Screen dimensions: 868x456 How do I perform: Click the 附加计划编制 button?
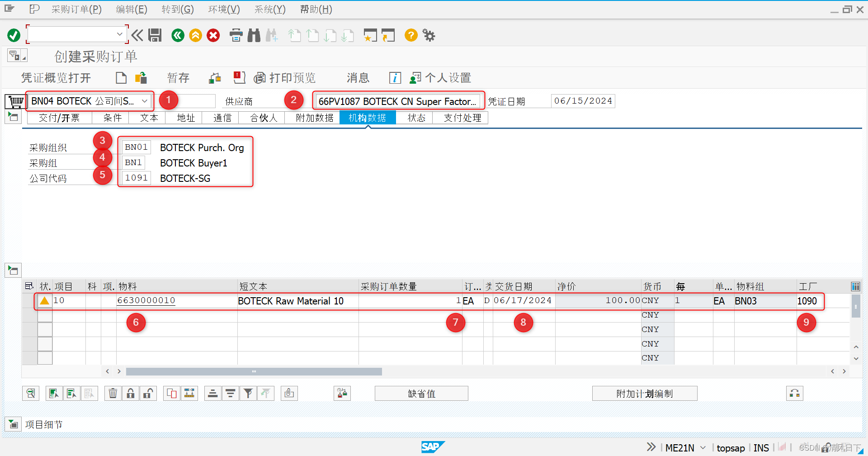tap(645, 394)
